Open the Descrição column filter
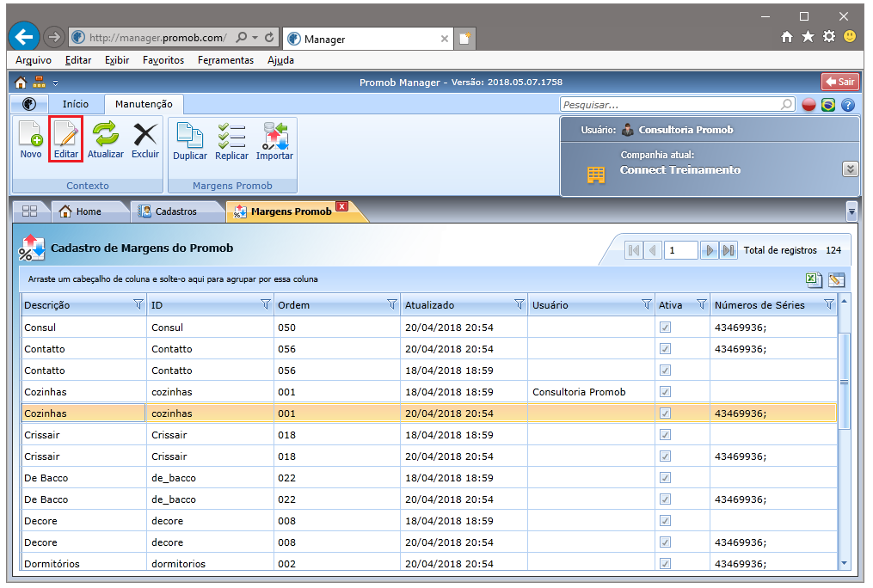This screenshot has width=873, height=588. click(138, 304)
